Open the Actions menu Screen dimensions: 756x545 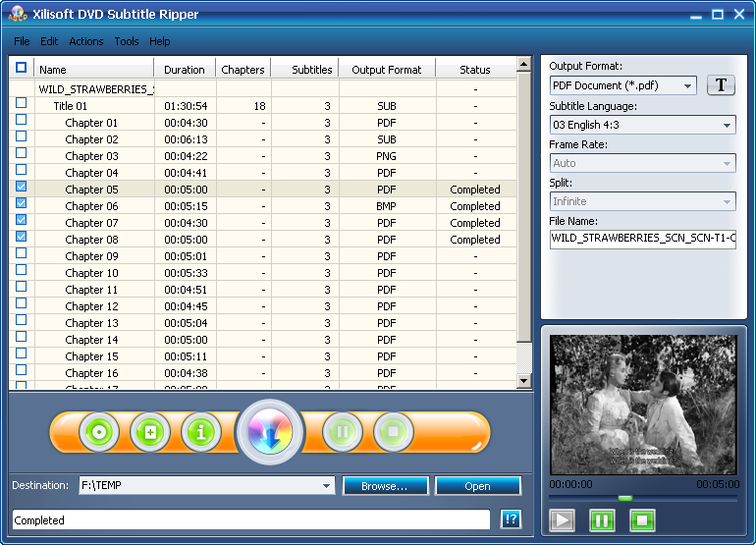click(x=86, y=41)
